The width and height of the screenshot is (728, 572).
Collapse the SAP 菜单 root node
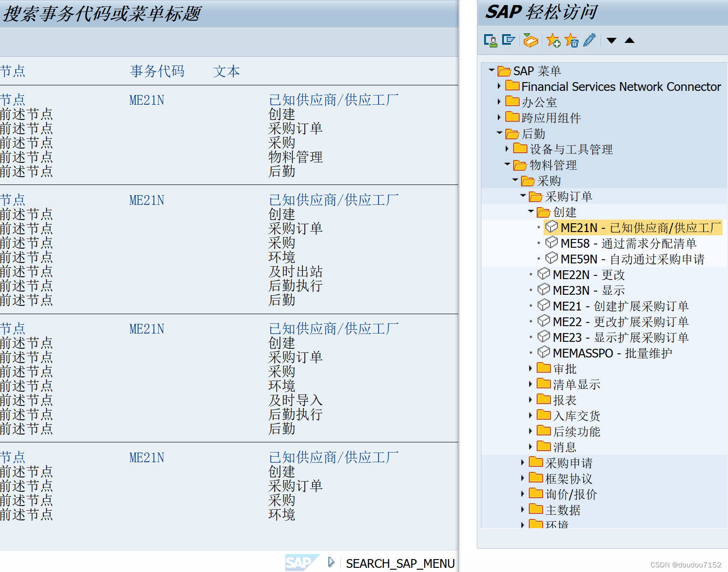coord(491,71)
